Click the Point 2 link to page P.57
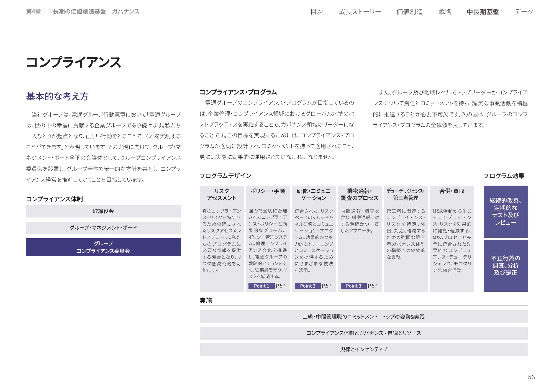Viewport: 554px width, 392px height. click(x=307, y=286)
